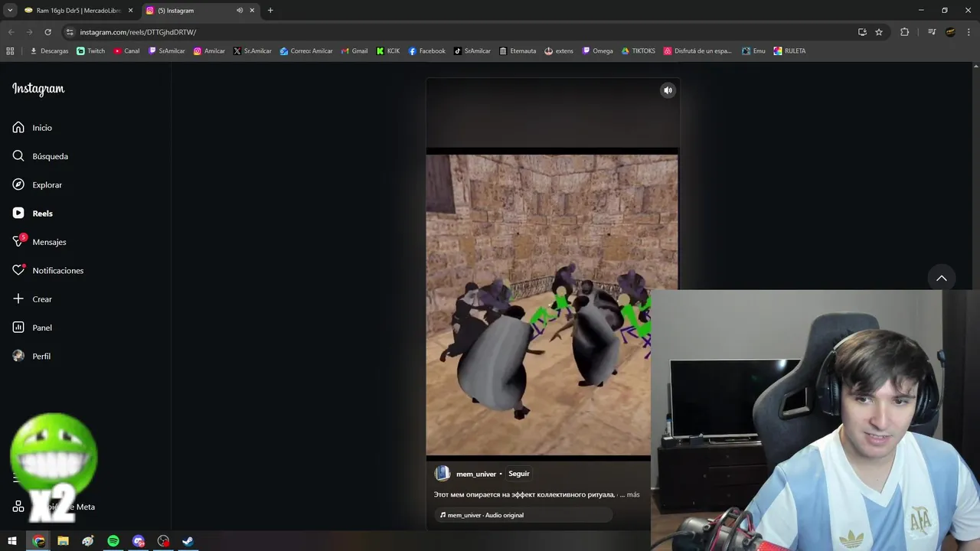Click the Crear plus item
Image resolution: width=980 pixels, height=551 pixels.
32,299
